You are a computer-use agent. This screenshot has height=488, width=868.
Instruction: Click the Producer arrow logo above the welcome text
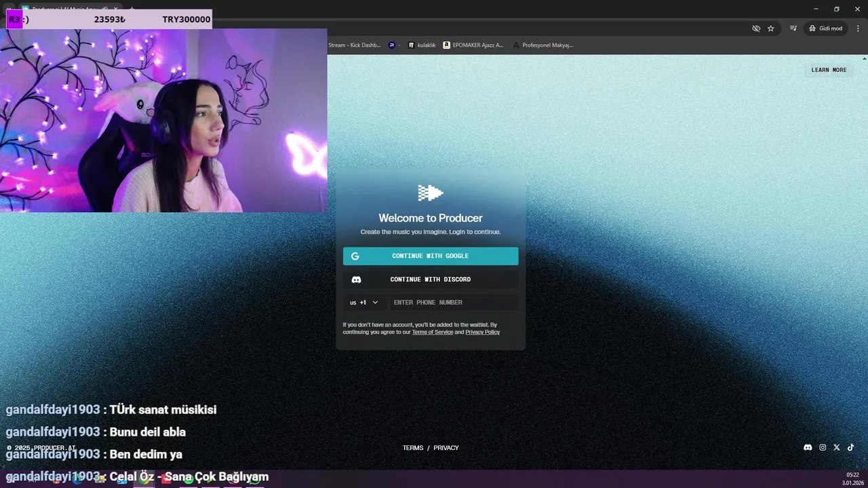(x=431, y=193)
